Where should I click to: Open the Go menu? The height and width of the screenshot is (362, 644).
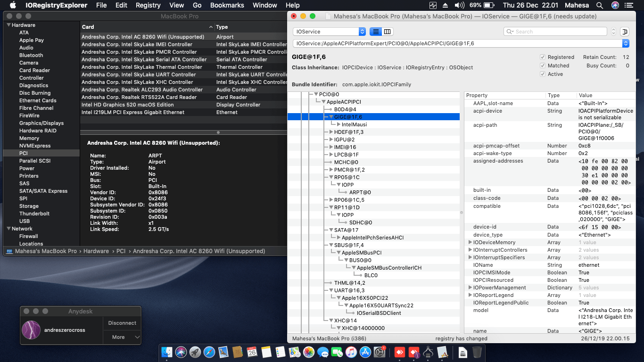pos(197,5)
